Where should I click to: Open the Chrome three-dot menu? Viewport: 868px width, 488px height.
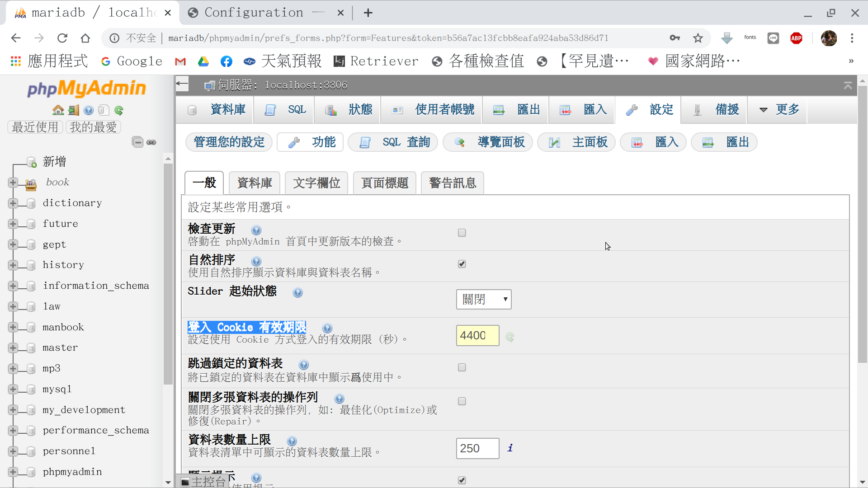click(x=852, y=38)
